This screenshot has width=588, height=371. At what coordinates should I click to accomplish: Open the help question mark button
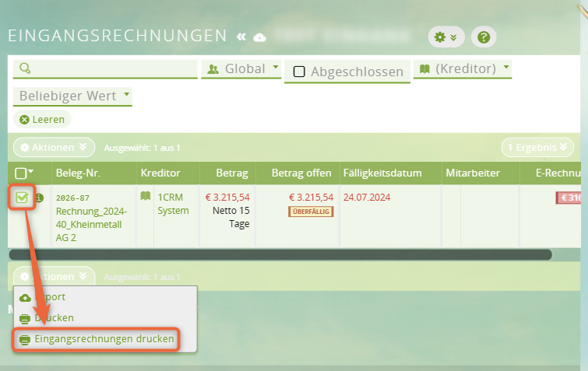484,37
